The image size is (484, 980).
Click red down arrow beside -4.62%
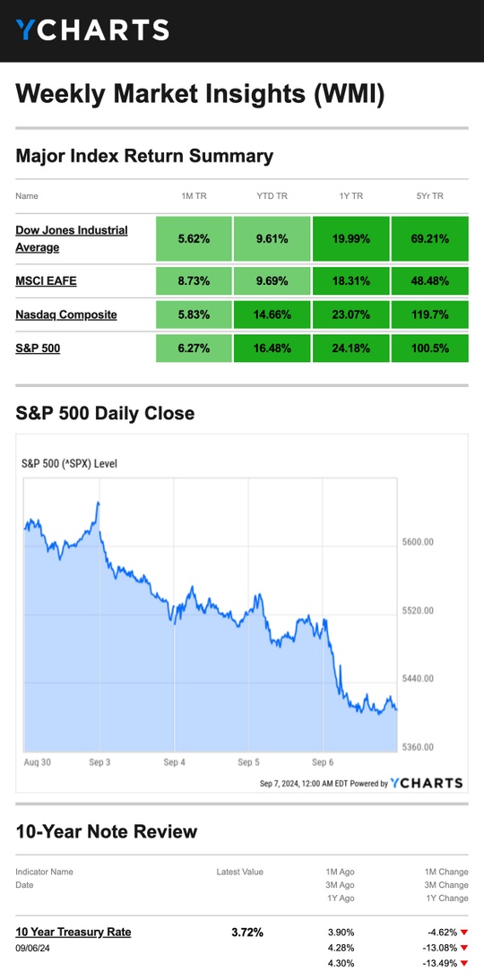464,933
